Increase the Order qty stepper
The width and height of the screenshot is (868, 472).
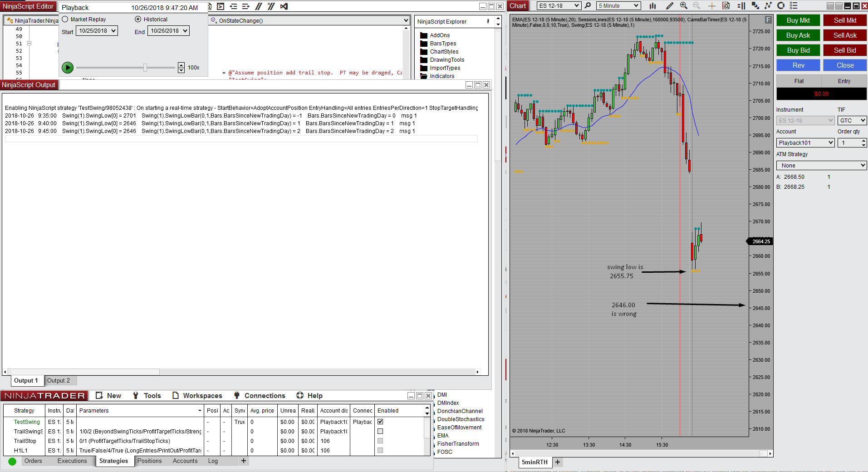863,141
